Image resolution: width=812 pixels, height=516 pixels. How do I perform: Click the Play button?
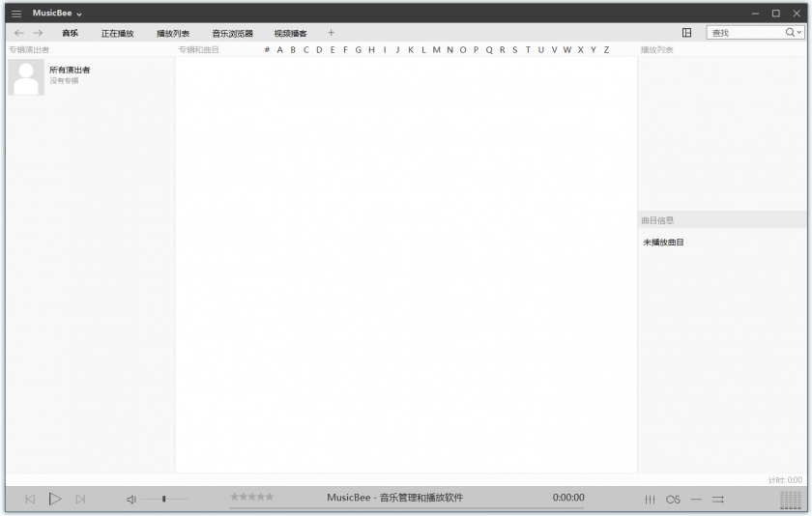pyautogui.click(x=55, y=499)
